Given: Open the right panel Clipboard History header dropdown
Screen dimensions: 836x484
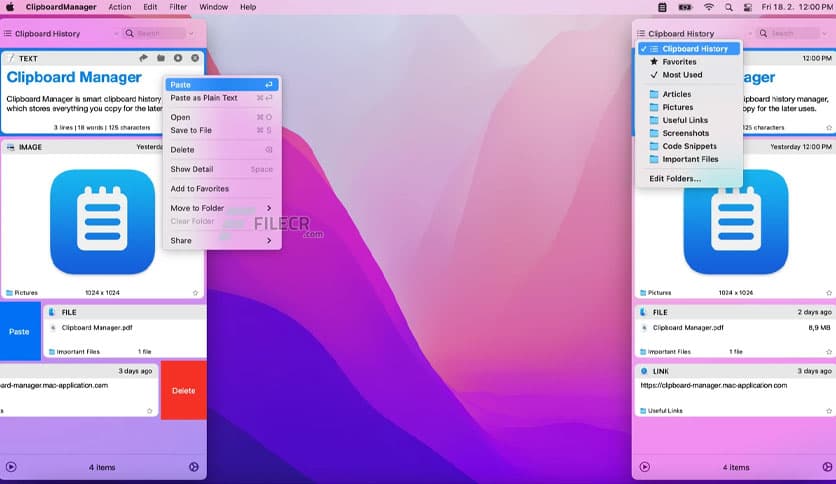Looking at the screenshot, I should tap(695, 33).
